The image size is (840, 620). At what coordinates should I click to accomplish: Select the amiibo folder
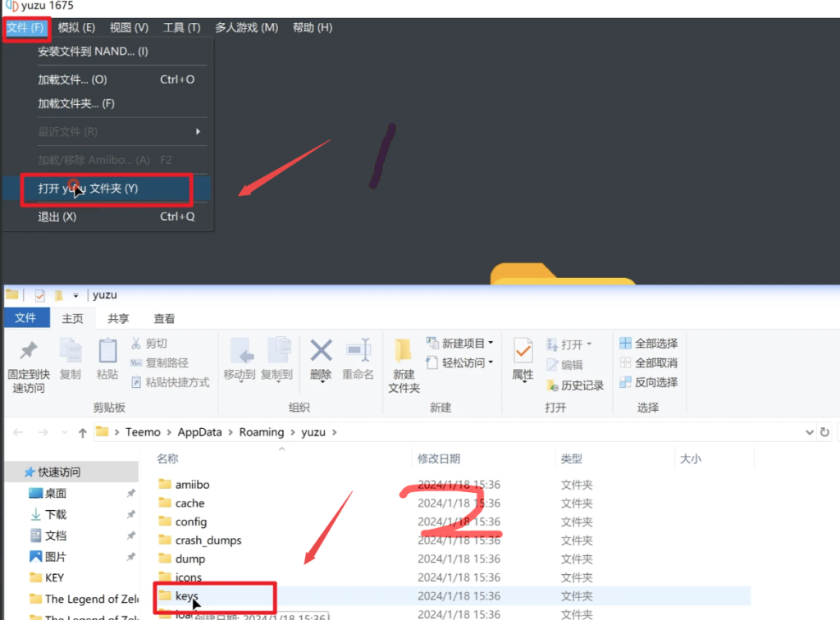click(192, 485)
